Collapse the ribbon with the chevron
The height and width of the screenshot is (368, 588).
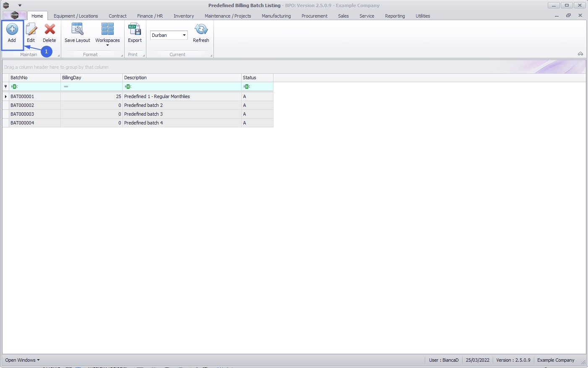[x=580, y=54]
